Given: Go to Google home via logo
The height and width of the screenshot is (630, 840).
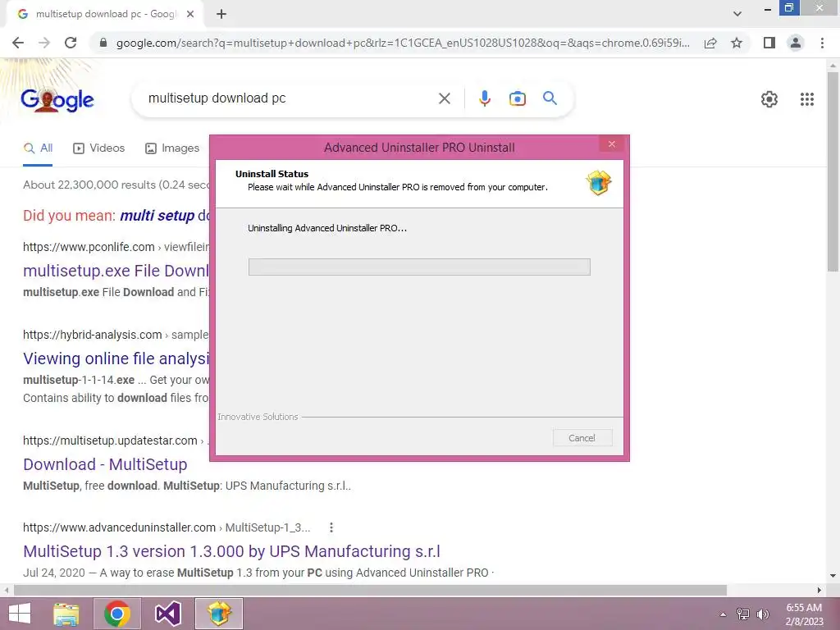Looking at the screenshot, I should (57, 99).
